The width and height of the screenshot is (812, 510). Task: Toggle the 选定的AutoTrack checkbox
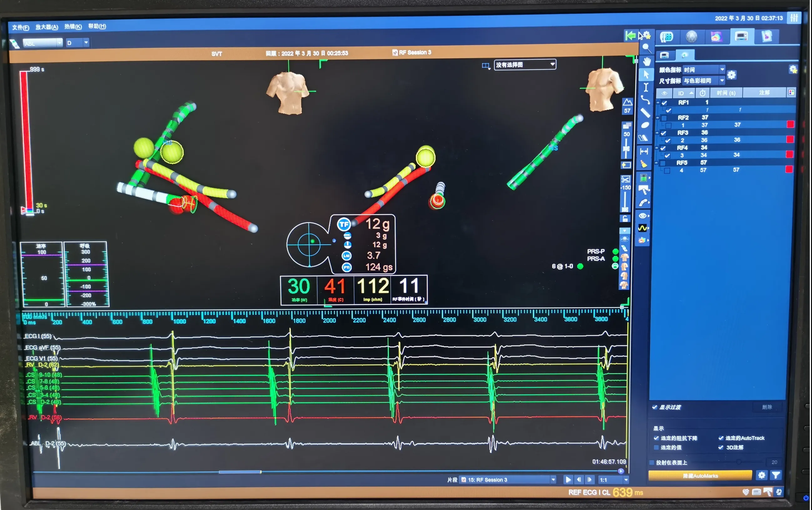(x=721, y=438)
